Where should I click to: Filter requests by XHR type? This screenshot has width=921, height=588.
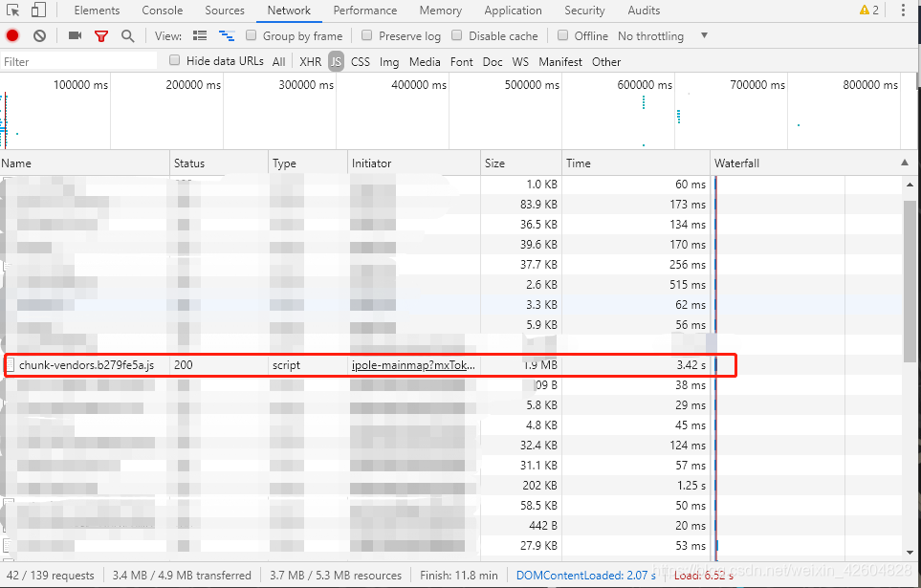[310, 62]
